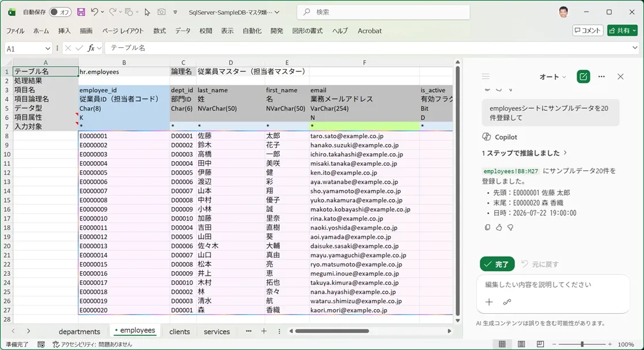The width and height of the screenshot is (644, 350).
Task: Expand the 1ステップで推論しました details
Action: (x=525, y=153)
